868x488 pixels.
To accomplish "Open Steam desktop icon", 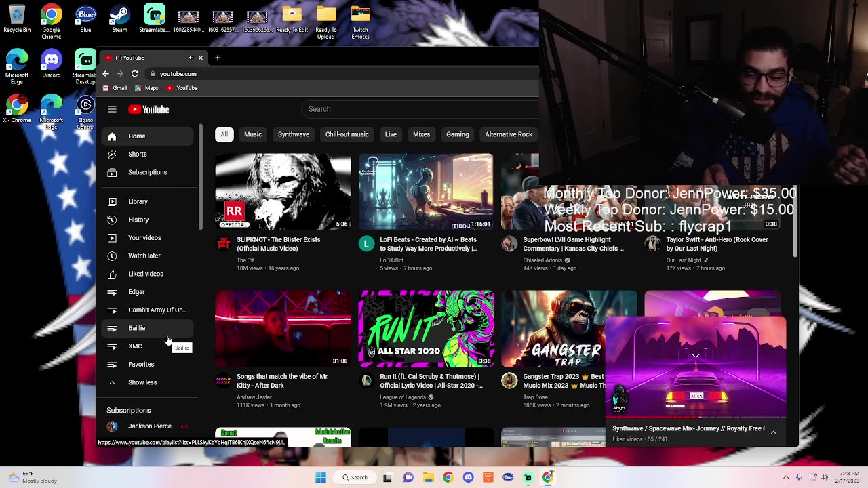I will [x=120, y=20].
